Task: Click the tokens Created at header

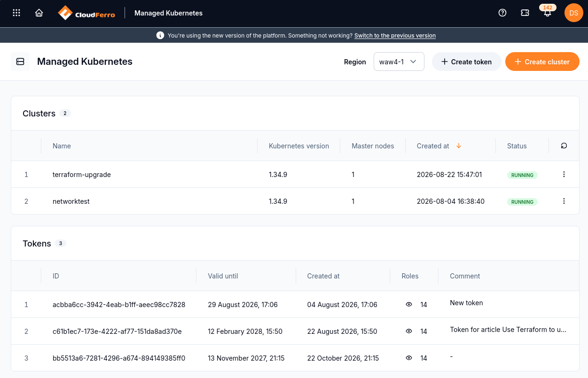Action: pos(323,276)
